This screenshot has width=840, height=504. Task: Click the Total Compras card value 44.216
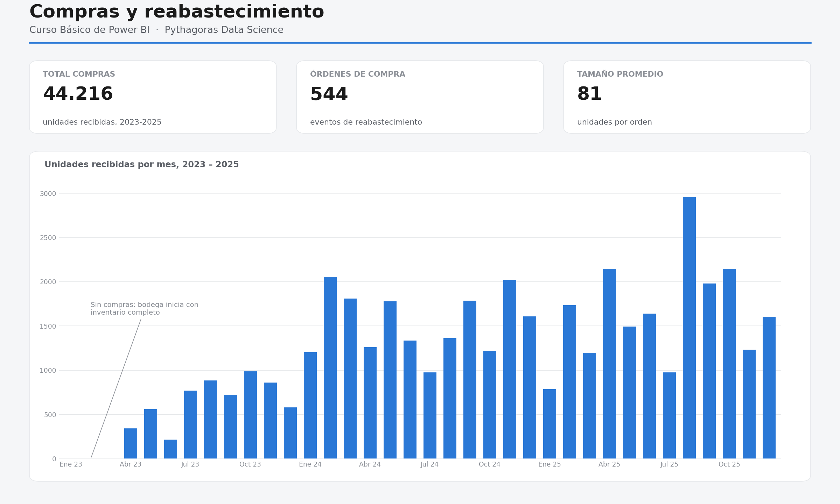(78, 94)
